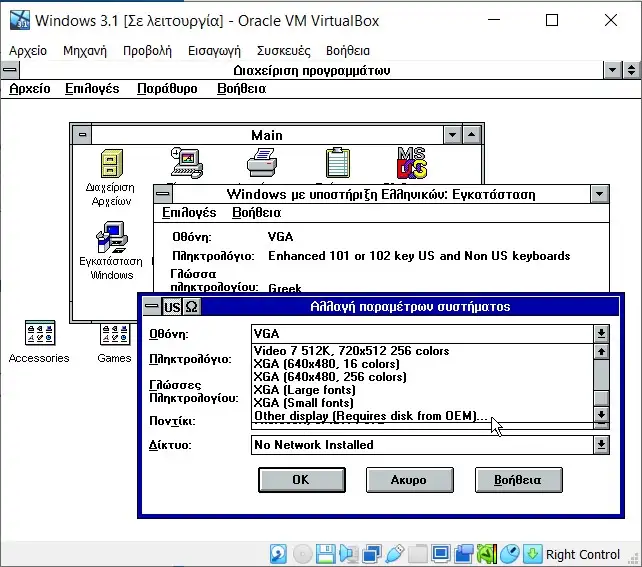Viewport: 642px width, 567px height.
Task: Open the VirtualBox Προβολή menu
Action: 147,51
